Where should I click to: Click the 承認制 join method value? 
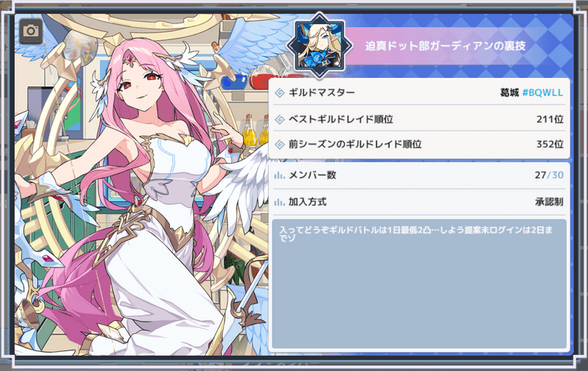(549, 202)
